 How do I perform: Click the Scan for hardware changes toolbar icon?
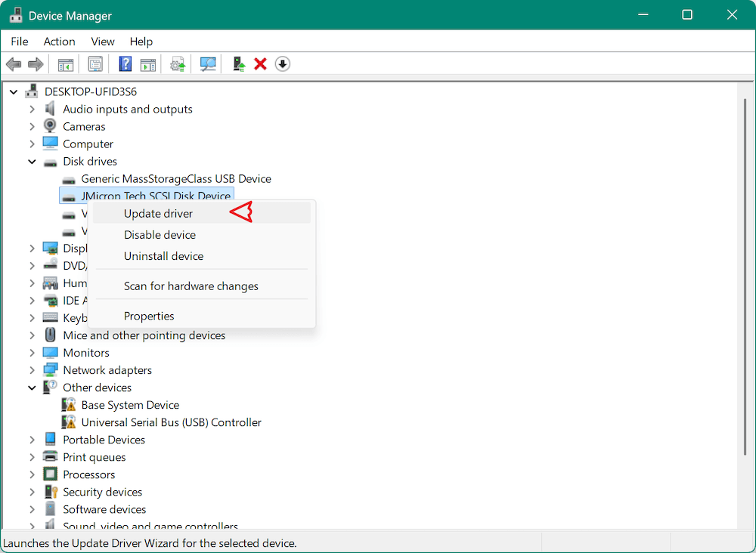(208, 63)
